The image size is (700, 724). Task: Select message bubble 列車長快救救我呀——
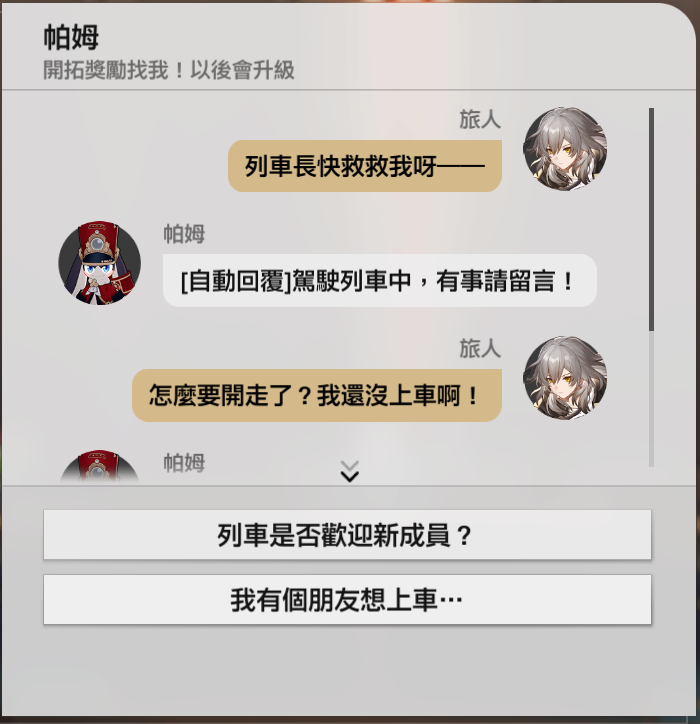click(x=365, y=166)
